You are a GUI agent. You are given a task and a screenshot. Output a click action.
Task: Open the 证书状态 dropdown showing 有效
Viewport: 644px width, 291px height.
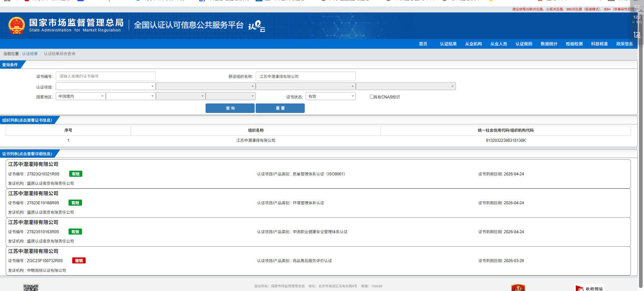[331, 96]
